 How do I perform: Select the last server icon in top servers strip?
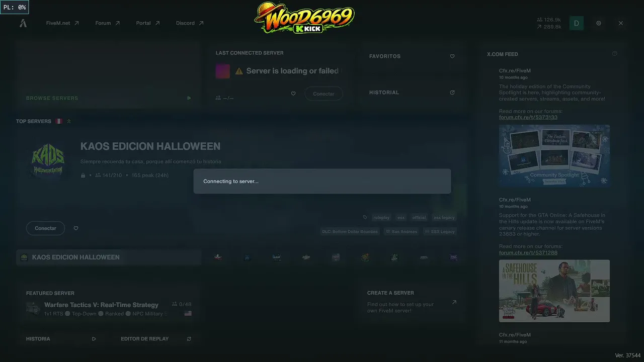click(454, 257)
